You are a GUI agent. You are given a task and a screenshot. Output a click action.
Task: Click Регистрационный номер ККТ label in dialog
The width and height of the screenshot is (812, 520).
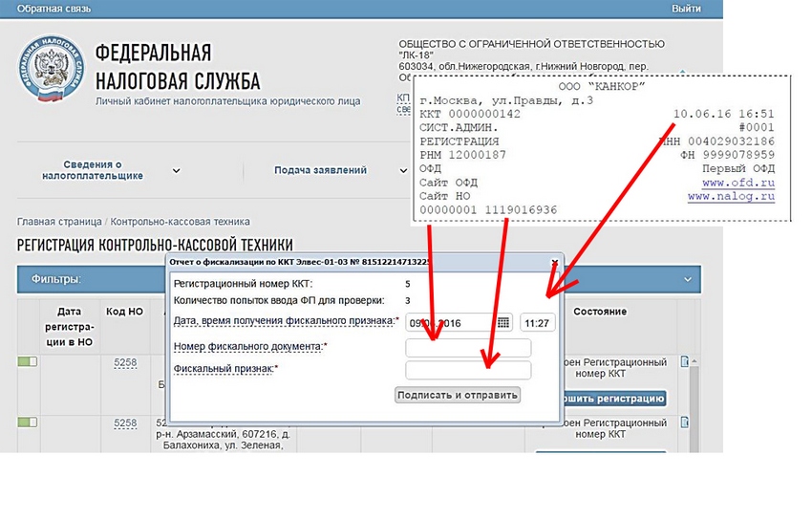[243, 284]
